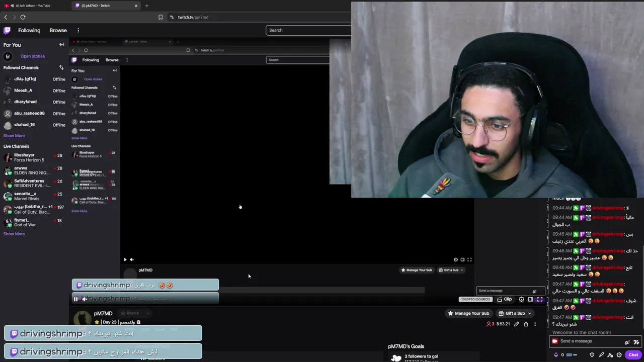Screen dimensions: 644x362
Task: Enter fullscreen on the main player
Action: point(539,300)
